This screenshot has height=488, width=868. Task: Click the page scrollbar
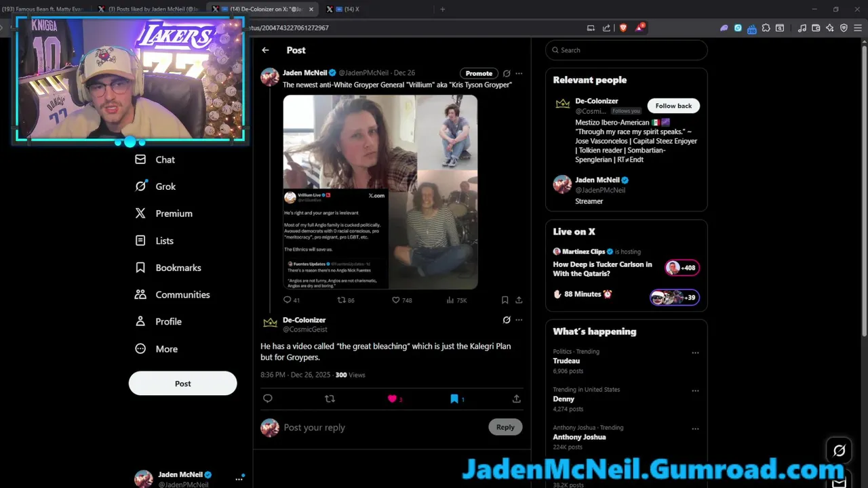(x=864, y=190)
